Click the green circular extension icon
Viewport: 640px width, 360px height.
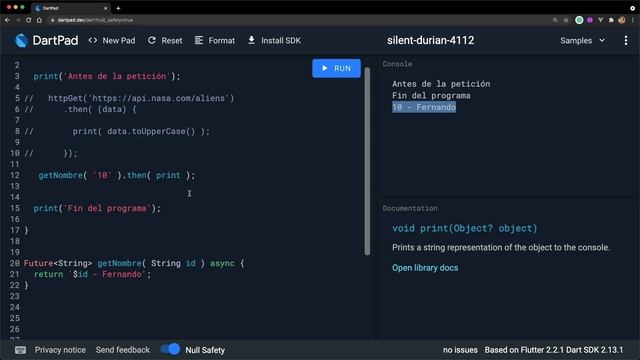coord(579,20)
